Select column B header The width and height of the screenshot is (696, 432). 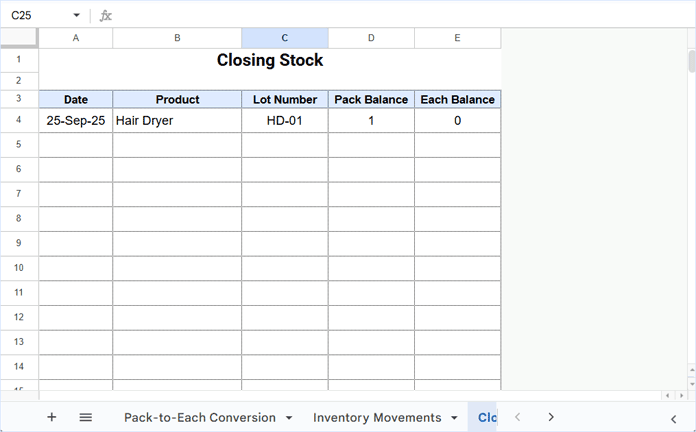tap(177, 38)
